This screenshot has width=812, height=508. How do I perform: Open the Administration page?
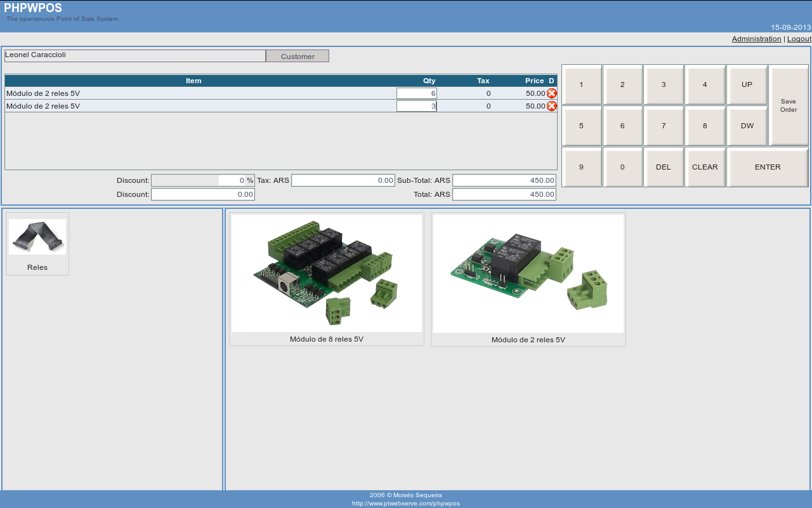coord(756,39)
